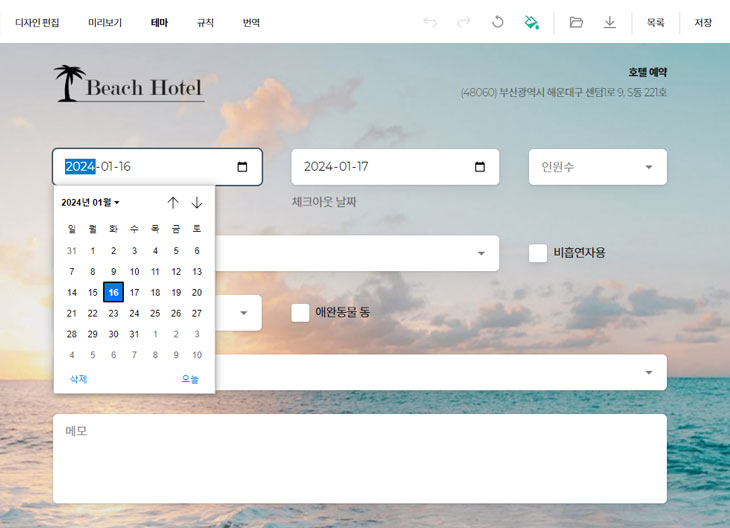730x528 pixels.
Task: Click 삭제 in the calendar popup
Action: coord(78,379)
